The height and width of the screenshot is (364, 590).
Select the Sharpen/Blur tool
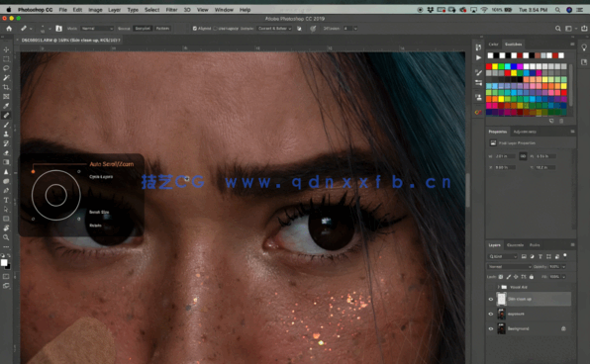(x=6, y=172)
